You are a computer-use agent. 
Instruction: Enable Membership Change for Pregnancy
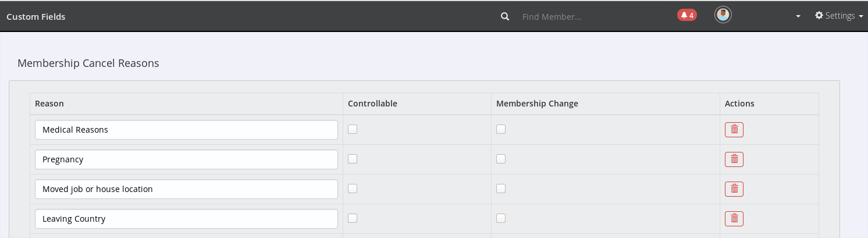coord(501,159)
